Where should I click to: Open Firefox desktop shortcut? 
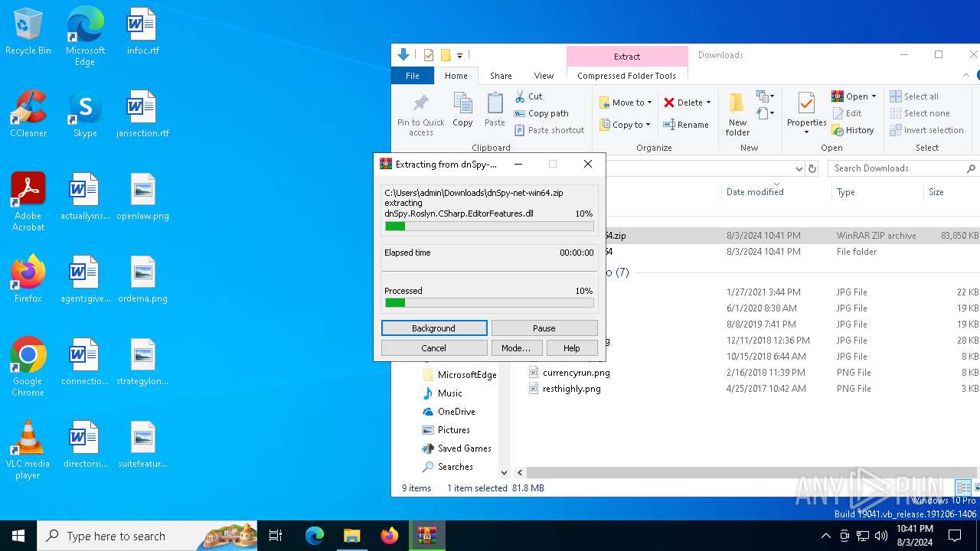28,280
